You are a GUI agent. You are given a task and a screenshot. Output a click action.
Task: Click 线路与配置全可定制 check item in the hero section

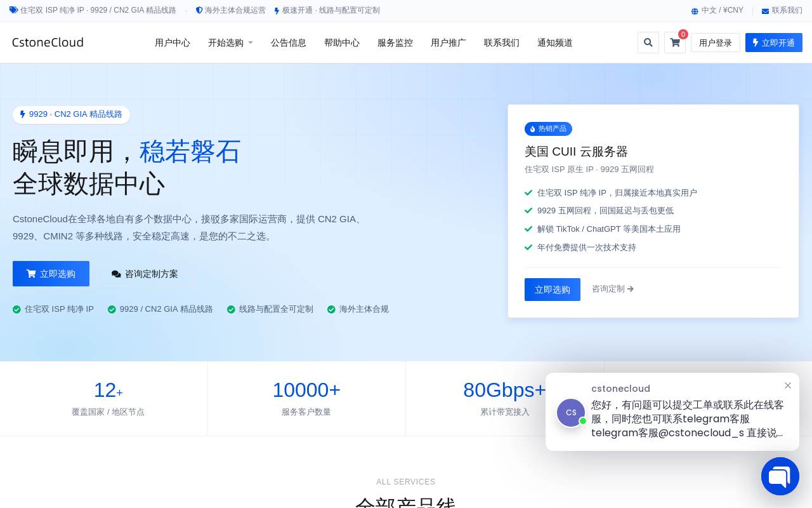270,309
